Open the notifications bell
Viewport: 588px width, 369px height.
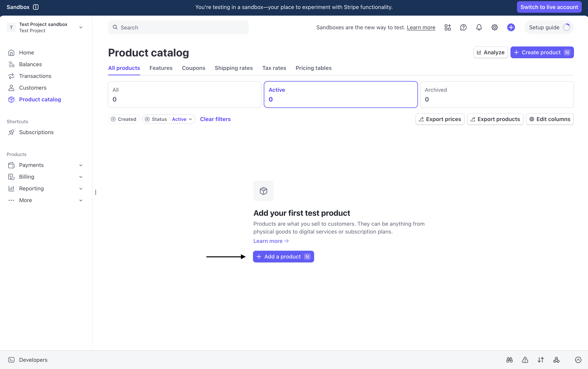tap(478, 27)
